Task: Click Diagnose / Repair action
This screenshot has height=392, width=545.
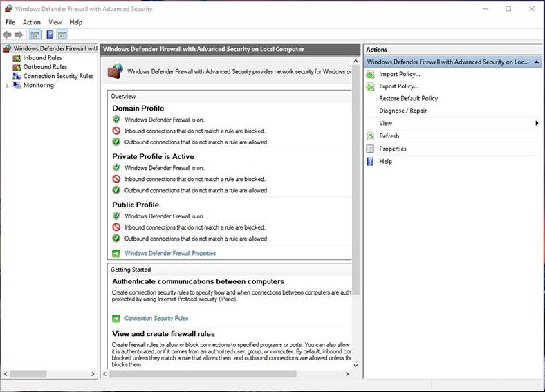Action: point(403,111)
